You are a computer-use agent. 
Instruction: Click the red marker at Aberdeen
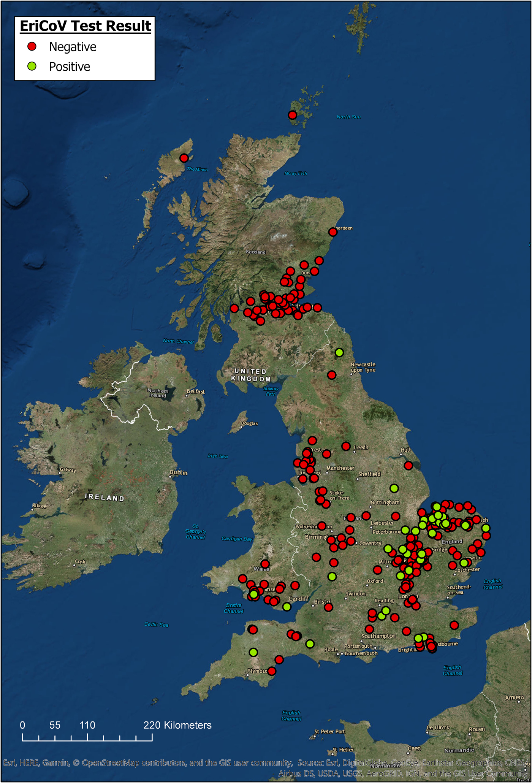[x=333, y=232]
